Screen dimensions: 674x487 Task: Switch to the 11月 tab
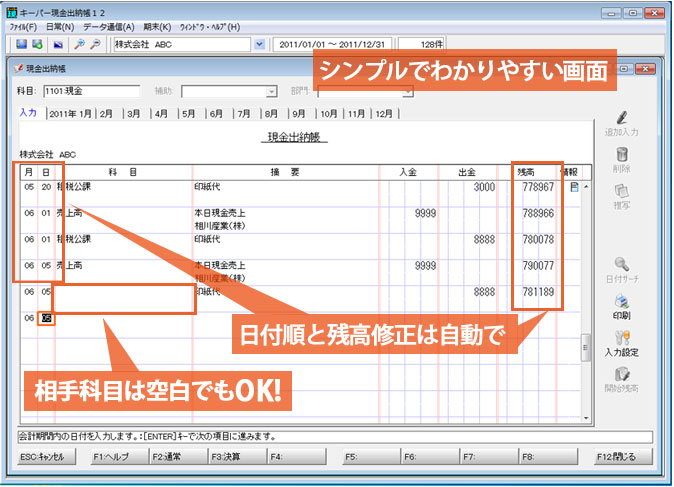pyautogui.click(x=356, y=114)
